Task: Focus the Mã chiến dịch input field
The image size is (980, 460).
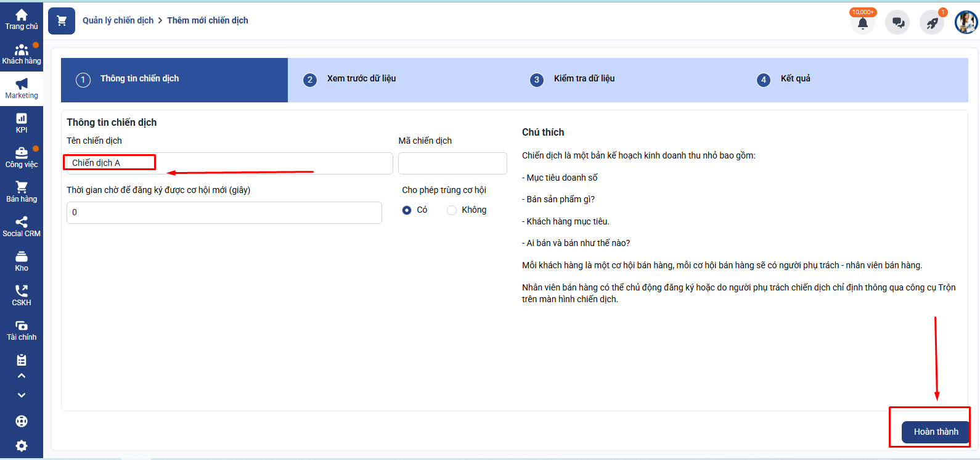Action: [x=452, y=163]
